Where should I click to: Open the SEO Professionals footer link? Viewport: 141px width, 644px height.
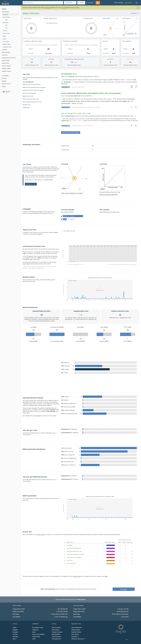point(77,628)
